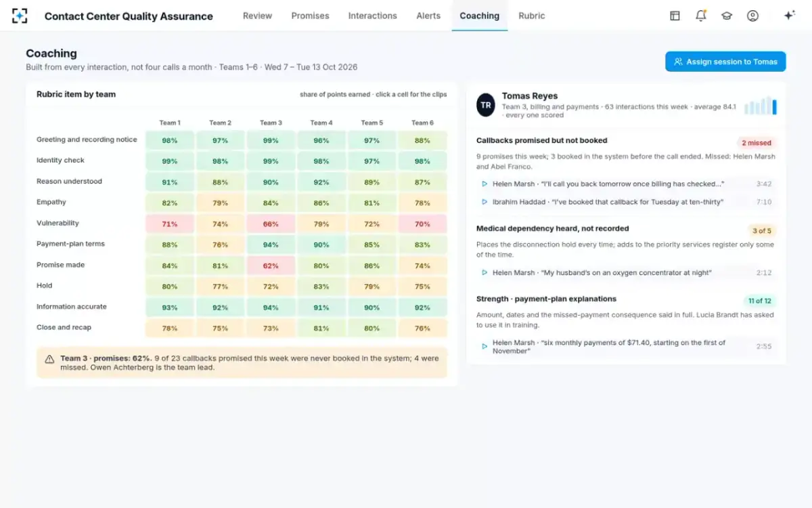
Task: Click the warning triangle in Team 3 alert
Action: (x=49, y=359)
